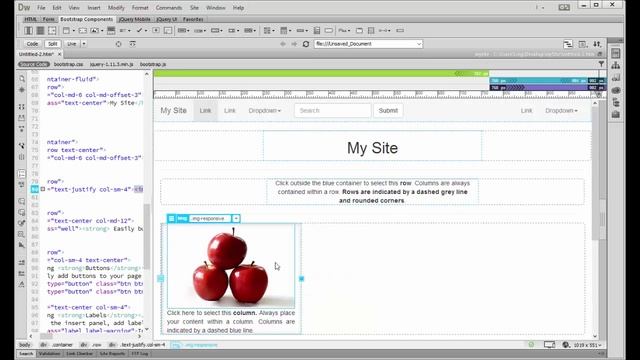Click the browser forward arrow

(x=294, y=44)
